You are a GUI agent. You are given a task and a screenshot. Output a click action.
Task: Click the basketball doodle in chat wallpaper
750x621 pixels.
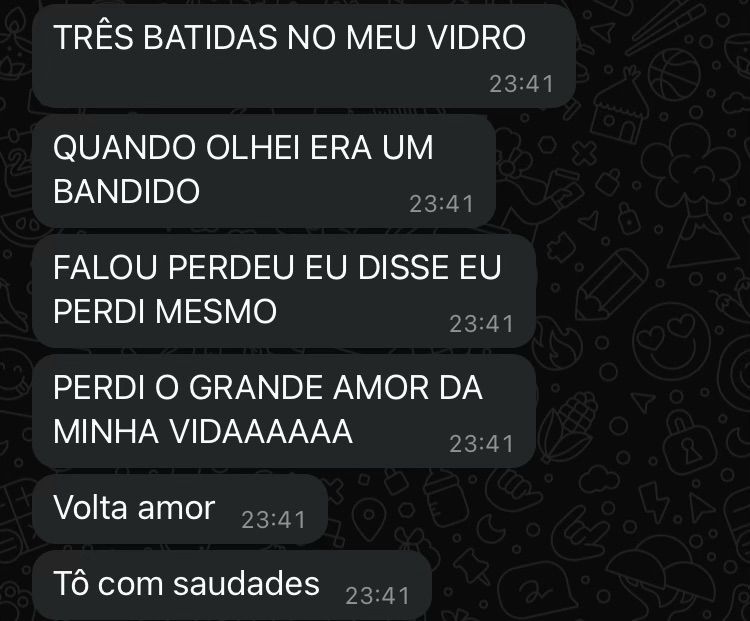pos(674,73)
